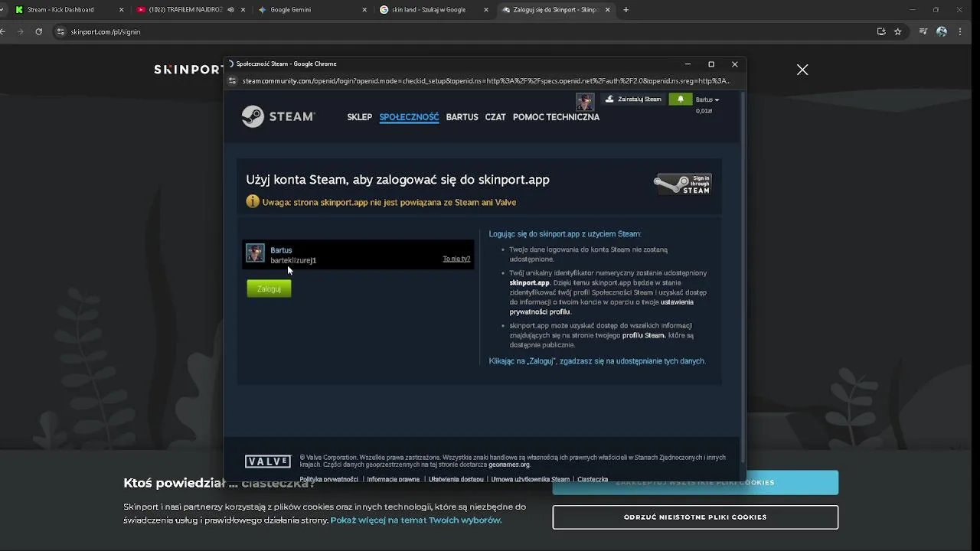Open Polityka prywatności footer link
980x551 pixels.
pos(328,479)
